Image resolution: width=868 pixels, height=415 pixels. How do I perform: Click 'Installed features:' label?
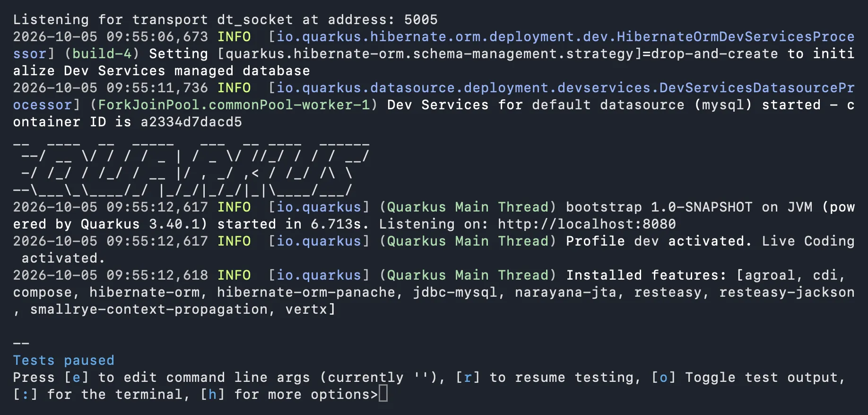tap(646, 275)
